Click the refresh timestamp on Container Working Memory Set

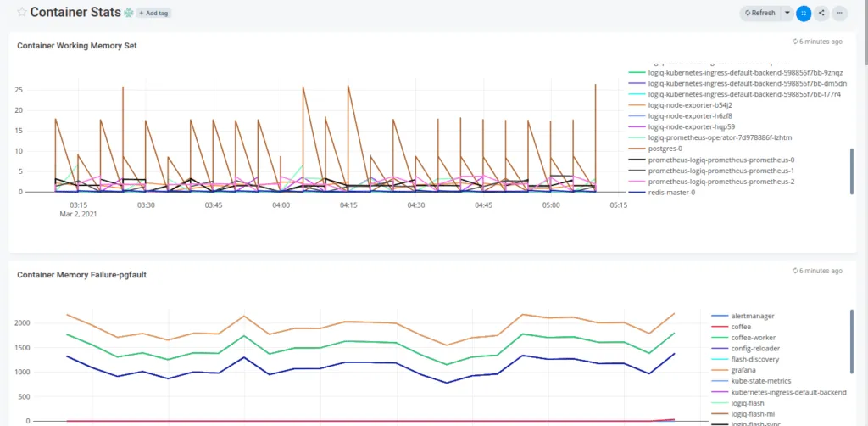(817, 41)
